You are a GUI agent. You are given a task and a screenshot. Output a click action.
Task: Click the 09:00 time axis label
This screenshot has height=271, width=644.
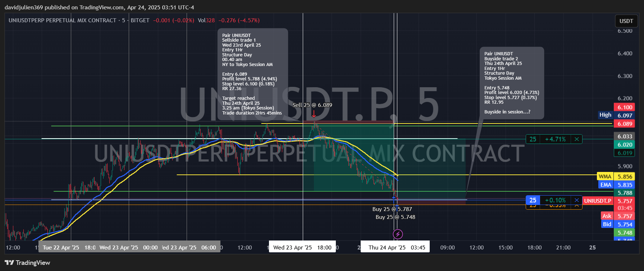click(x=447, y=248)
